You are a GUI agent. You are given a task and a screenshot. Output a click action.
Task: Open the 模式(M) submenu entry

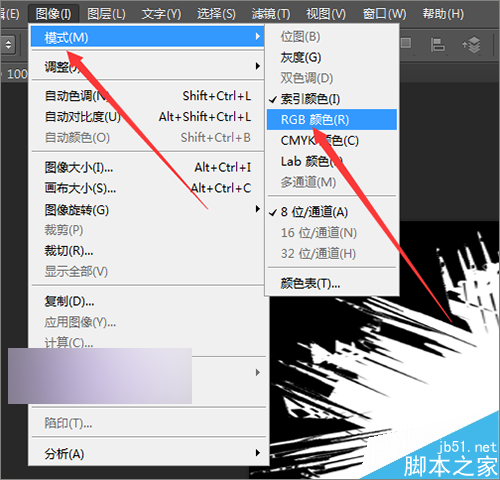pos(148,37)
